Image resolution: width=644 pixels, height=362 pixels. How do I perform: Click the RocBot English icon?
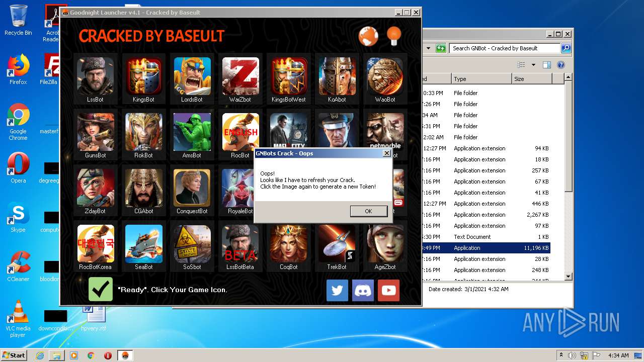pos(240,132)
